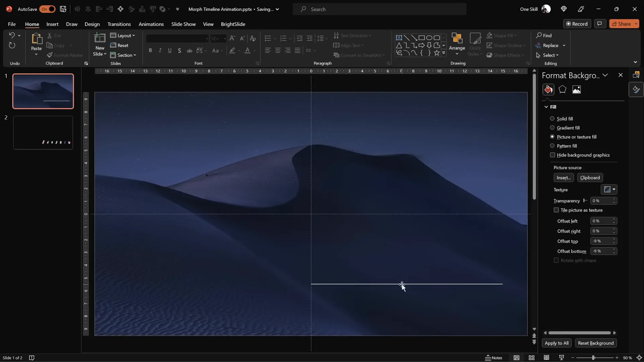Check Tile picture as texture
Viewport: 644px width, 362px height.
pos(556,210)
